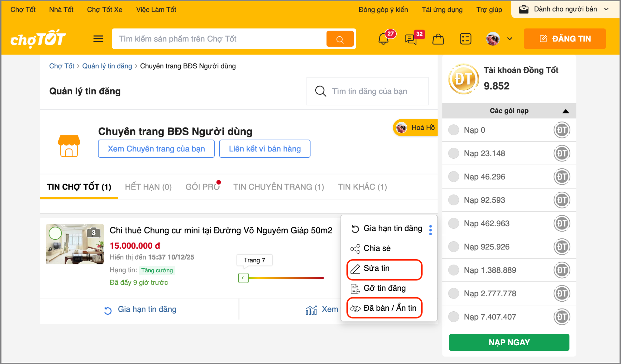Image resolution: width=621 pixels, height=364 pixels.
Task: Switch to the TIN CHUYÊN TRANG tab
Action: pos(278,187)
